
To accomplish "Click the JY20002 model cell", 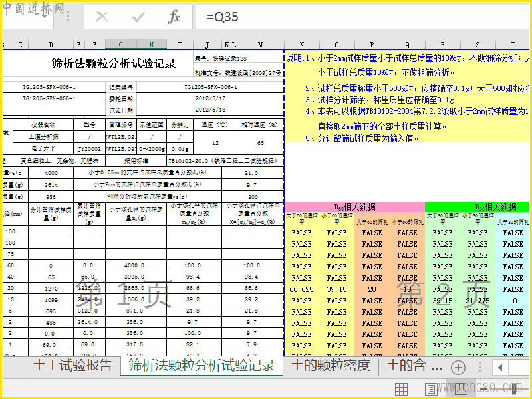I will pyautogui.click(x=89, y=148).
